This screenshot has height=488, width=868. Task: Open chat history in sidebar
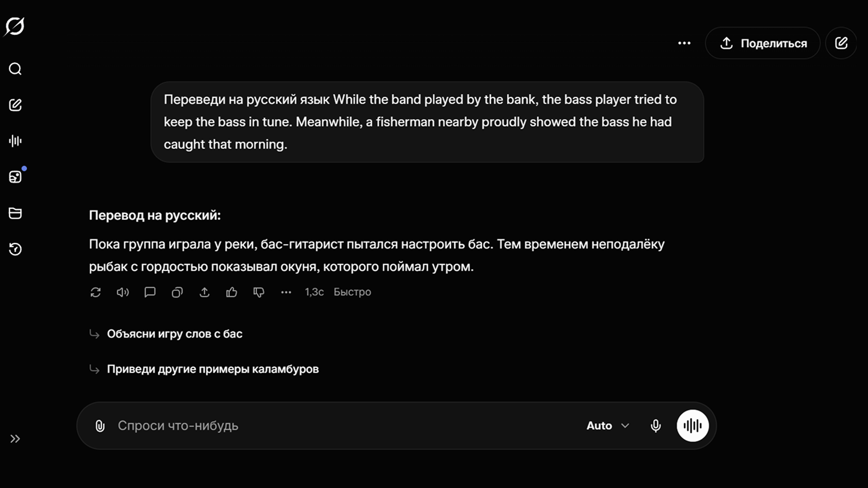15,249
